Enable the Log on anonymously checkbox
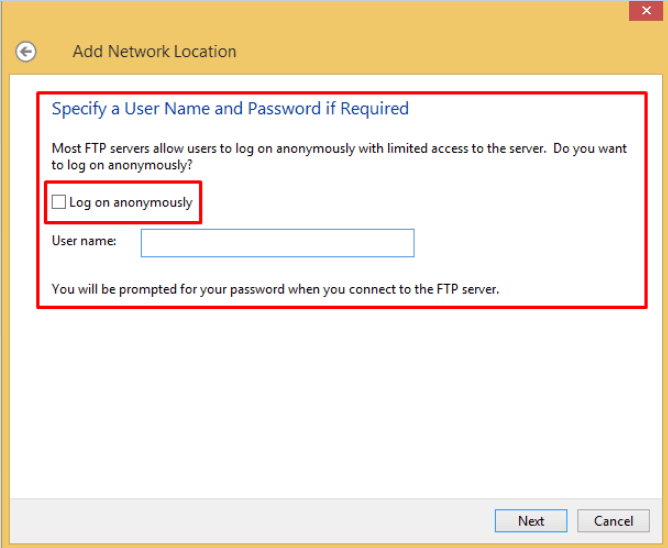668x548 pixels. tap(58, 202)
